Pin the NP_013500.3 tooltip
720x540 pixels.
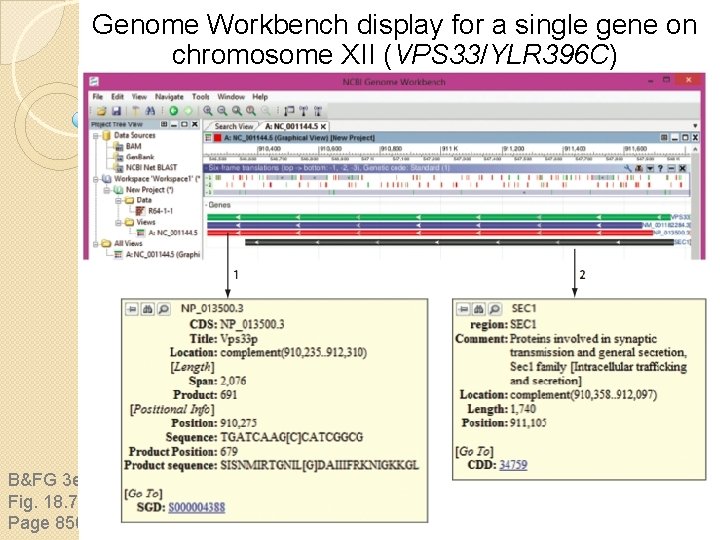(x=132, y=309)
